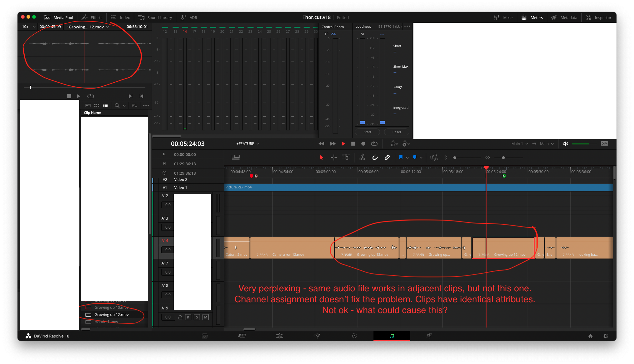Switch media pool to list view
Screen dimensions: 634x364
pyautogui.click(x=105, y=105)
